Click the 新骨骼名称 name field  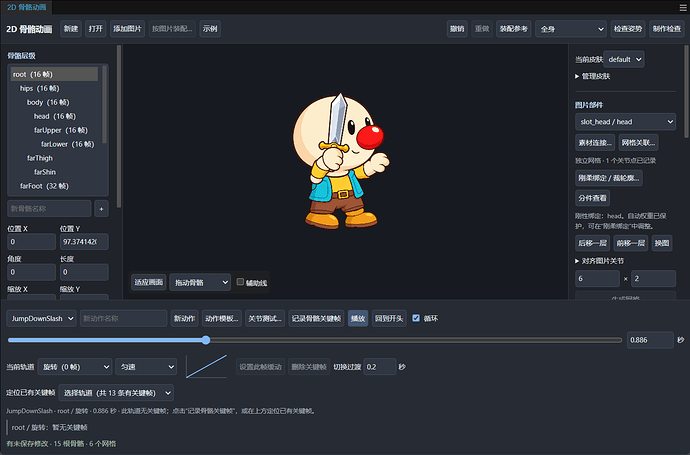[x=49, y=209]
